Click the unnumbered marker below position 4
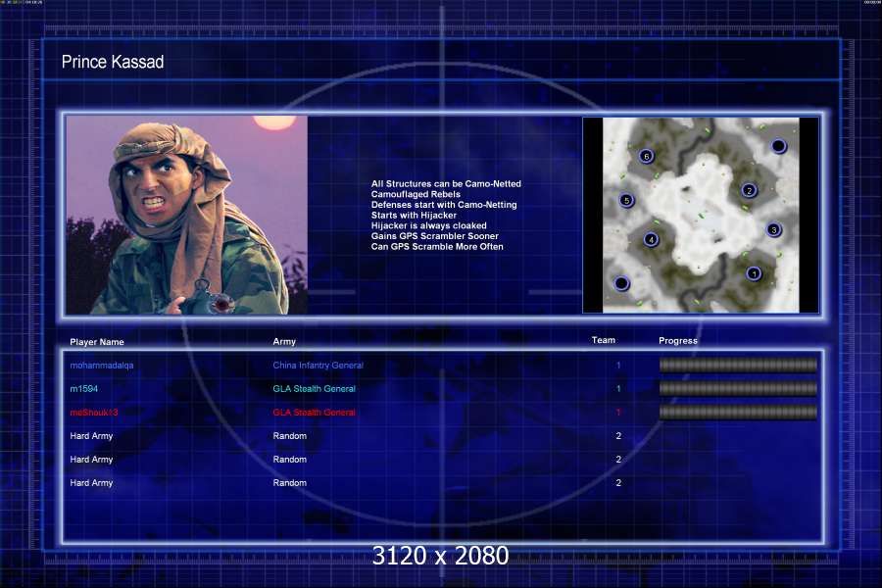This screenshot has height=588, width=882. (621, 283)
